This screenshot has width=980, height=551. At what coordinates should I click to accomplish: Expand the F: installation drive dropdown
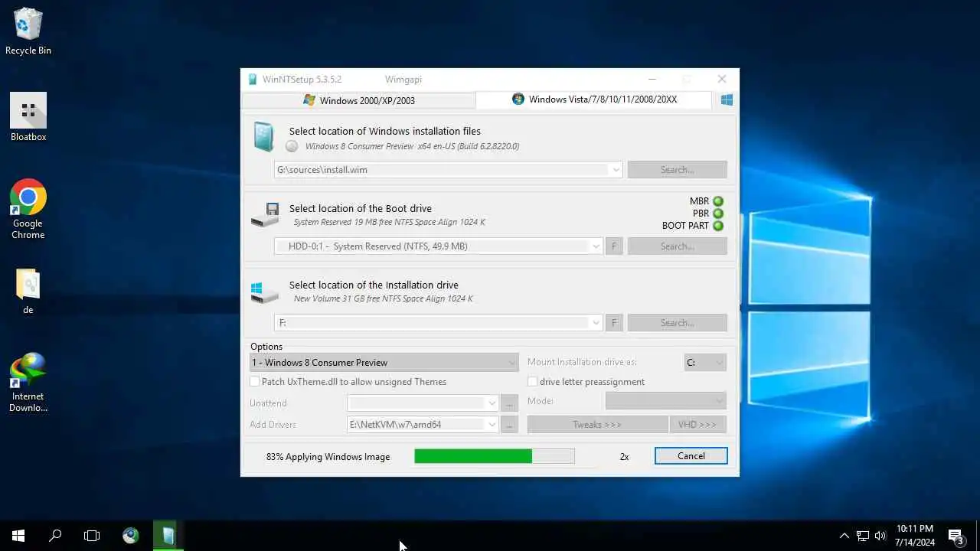(596, 323)
